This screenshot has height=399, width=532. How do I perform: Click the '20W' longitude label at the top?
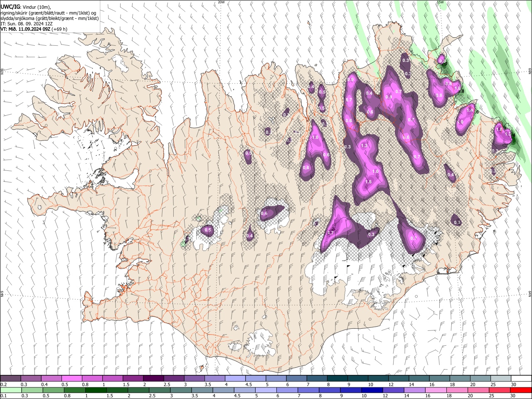pos(221,2)
